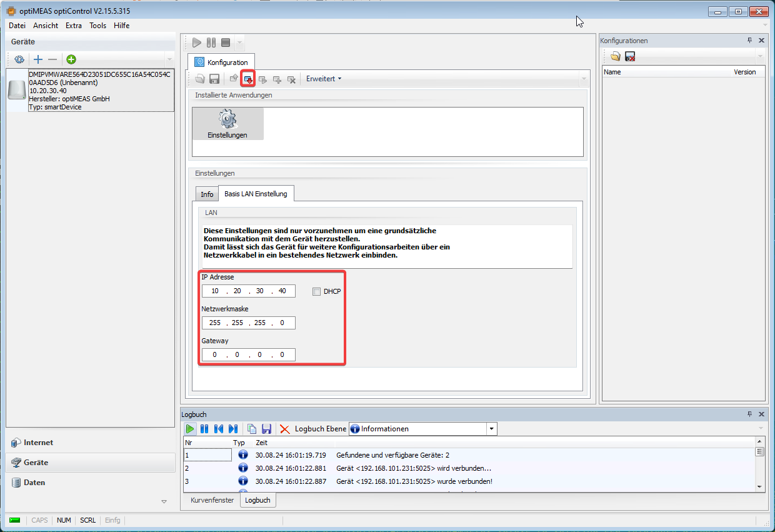Screen dimensions: 775x532
Task: Click the send-to-device red arrow icon
Action: [x=248, y=79]
